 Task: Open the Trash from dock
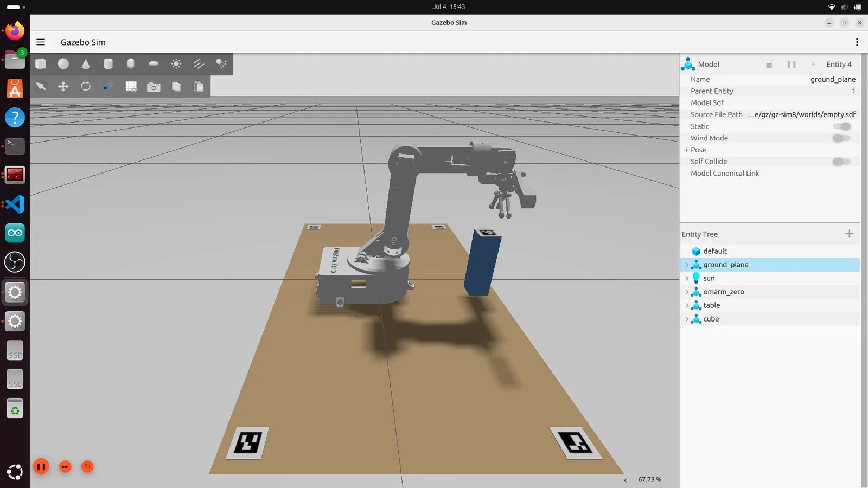(x=15, y=408)
